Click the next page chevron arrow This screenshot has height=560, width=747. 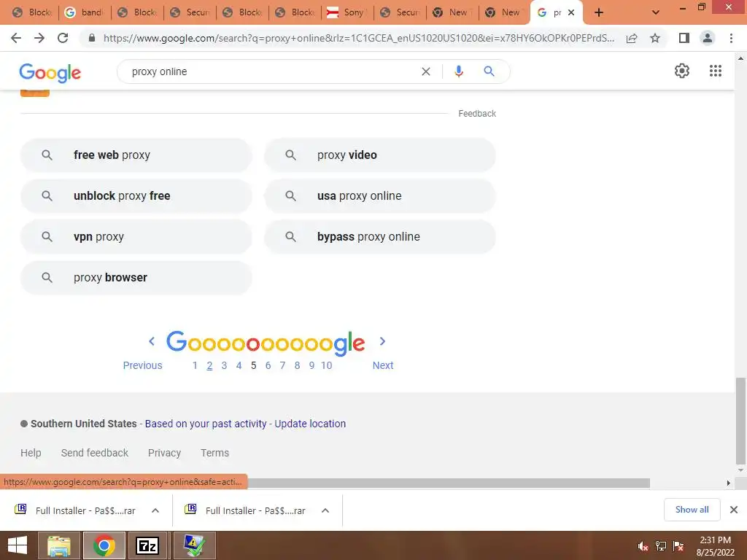click(382, 341)
